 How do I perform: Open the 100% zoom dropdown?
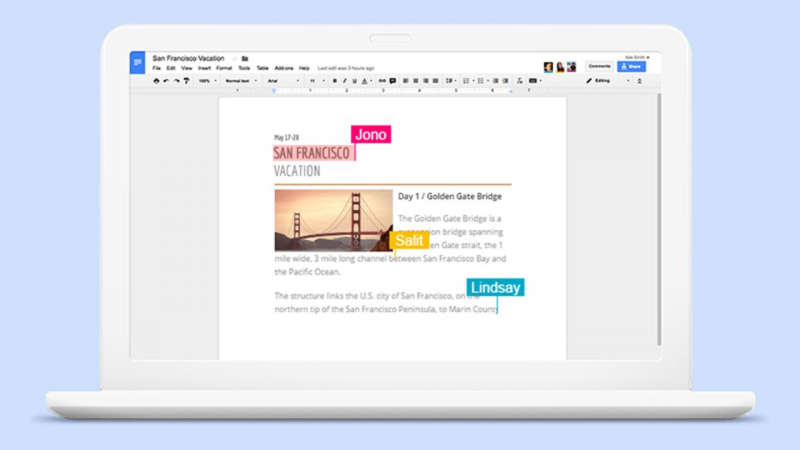point(207,81)
